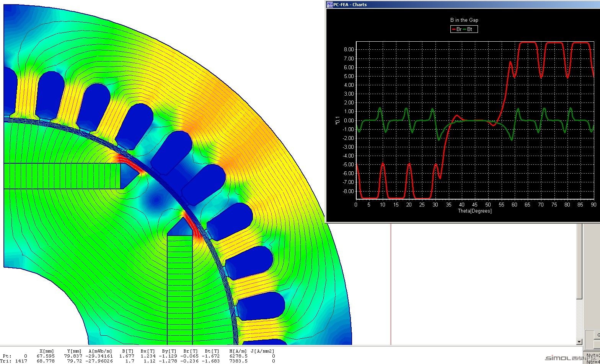The width and height of the screenshot is (600, 364).
Task: Click the H[A/m] column header
Action: click(238, 351)
